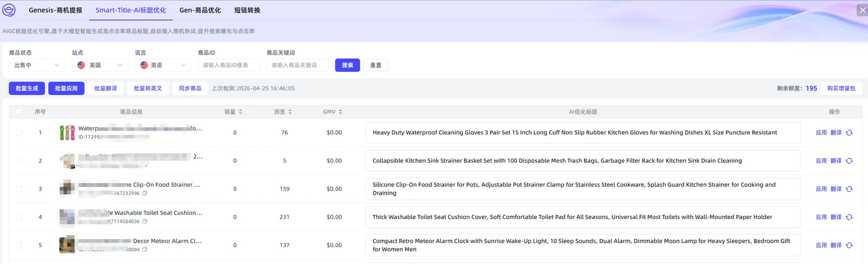The height and width of the screenshot is (264, 868).
Task: Open the 语言 dropdown showing 英语
Action: click(163, 65)
